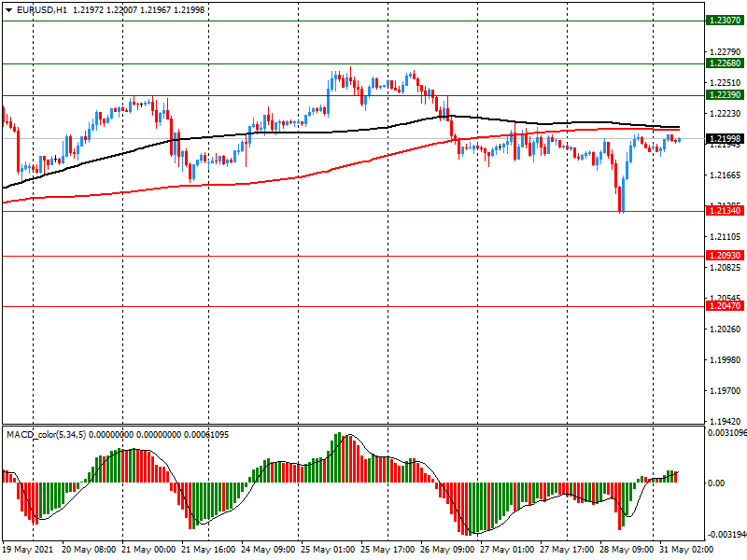Select the 1.21340 red support price label
747x560 pixels.
[x=725, y=211]
